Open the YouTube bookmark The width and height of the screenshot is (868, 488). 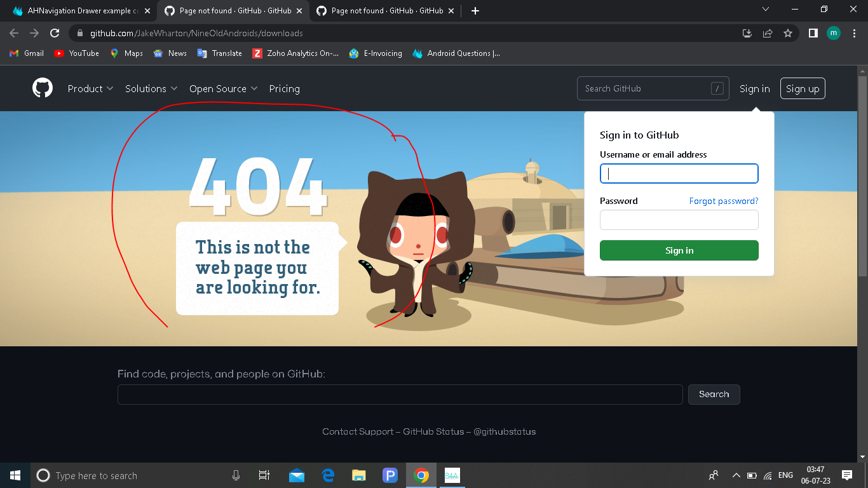(77, 53)
